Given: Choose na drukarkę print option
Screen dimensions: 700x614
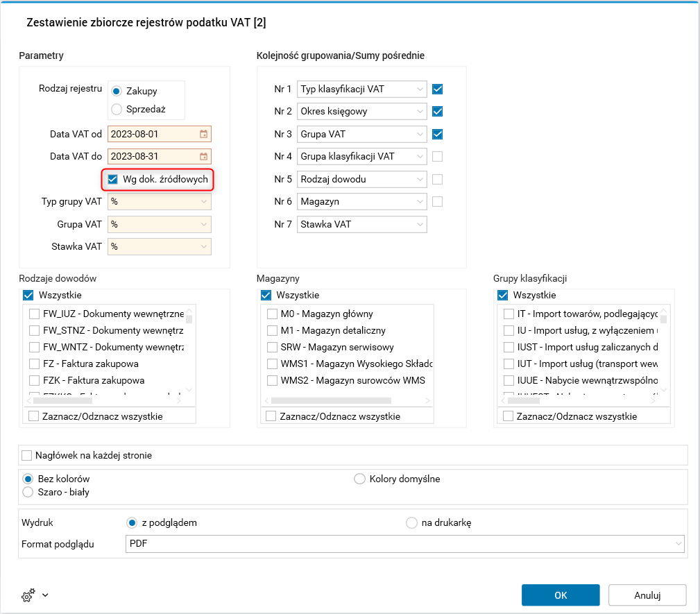Looking at the screenshot, I should [411, 522].
